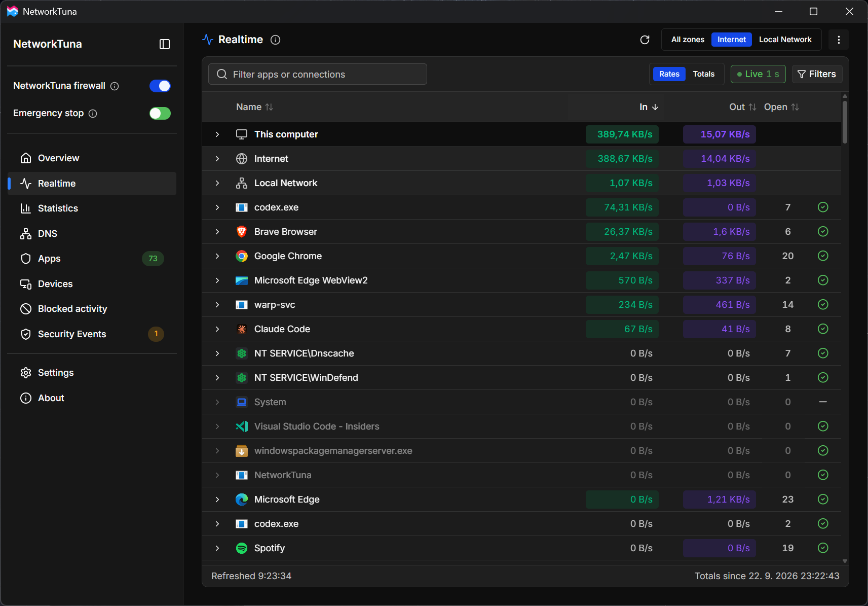Screen dimensions: 868x606
Task: Click the NetworkTuna row in the table
Action: (x=521, y=475)
